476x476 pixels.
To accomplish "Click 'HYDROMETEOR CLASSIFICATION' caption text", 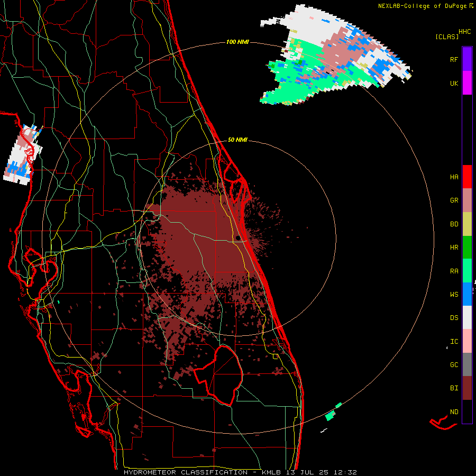I will point(186,472).
